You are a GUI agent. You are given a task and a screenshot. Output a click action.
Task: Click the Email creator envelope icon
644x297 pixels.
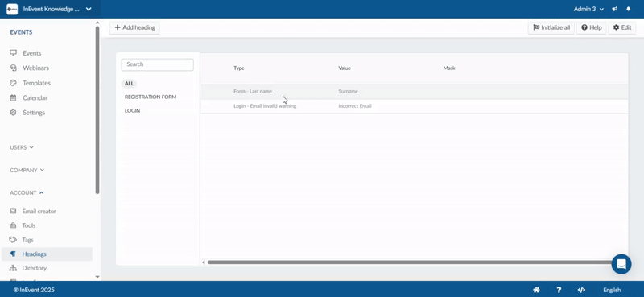tap(13, 211)
